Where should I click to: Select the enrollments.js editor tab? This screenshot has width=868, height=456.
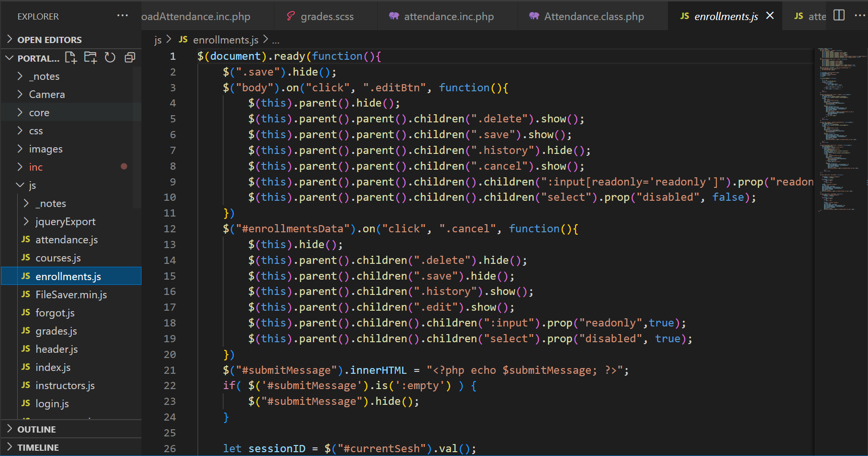pyautogui.click(x=725, y=16)
